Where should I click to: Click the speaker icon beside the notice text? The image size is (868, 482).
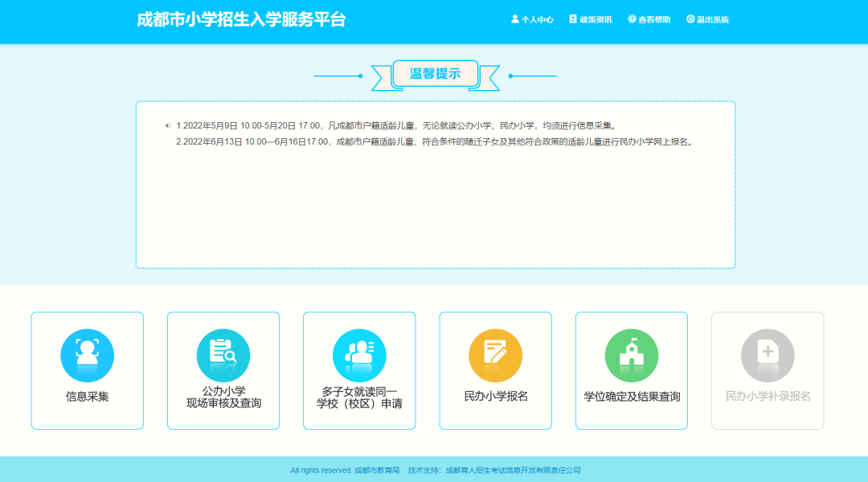pyautogui.click(x=168, y=126)
